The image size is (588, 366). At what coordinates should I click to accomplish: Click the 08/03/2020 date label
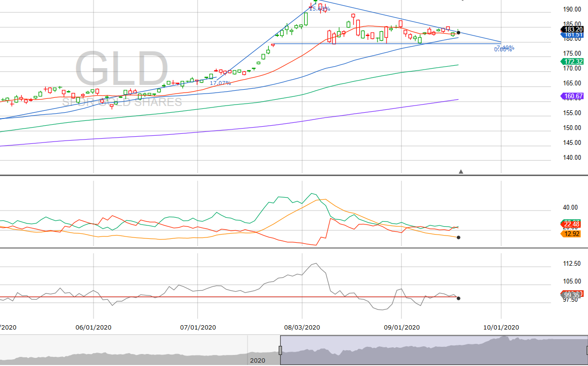(302, 327)
